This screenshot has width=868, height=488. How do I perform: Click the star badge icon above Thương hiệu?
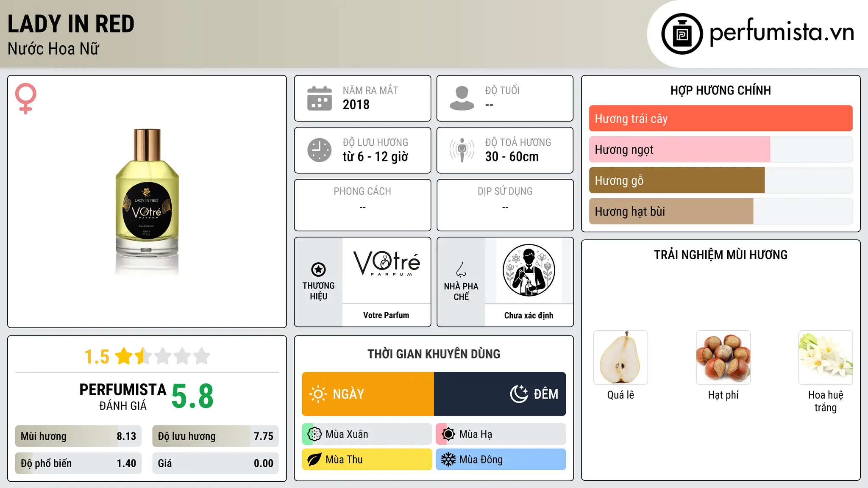(318, 269)
